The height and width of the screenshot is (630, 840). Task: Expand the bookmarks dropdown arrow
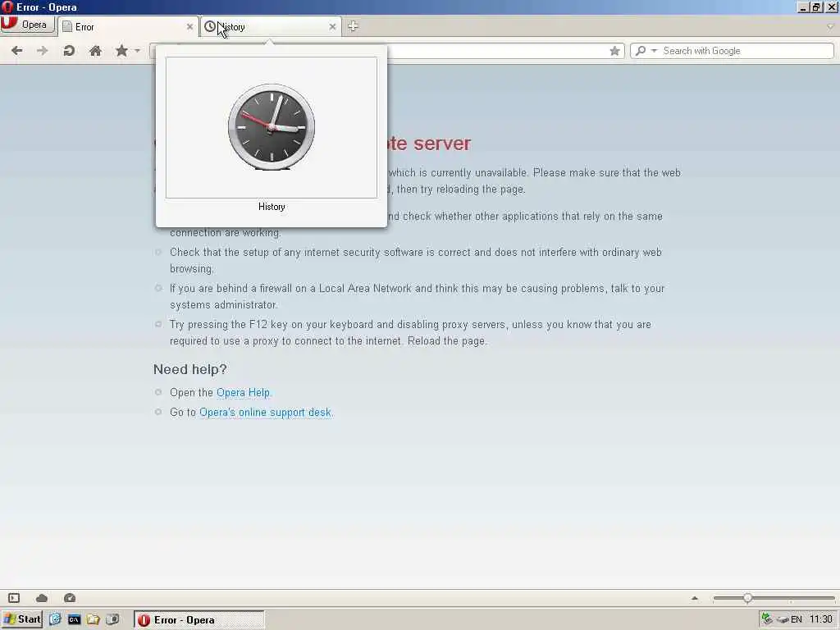(138, 51)
